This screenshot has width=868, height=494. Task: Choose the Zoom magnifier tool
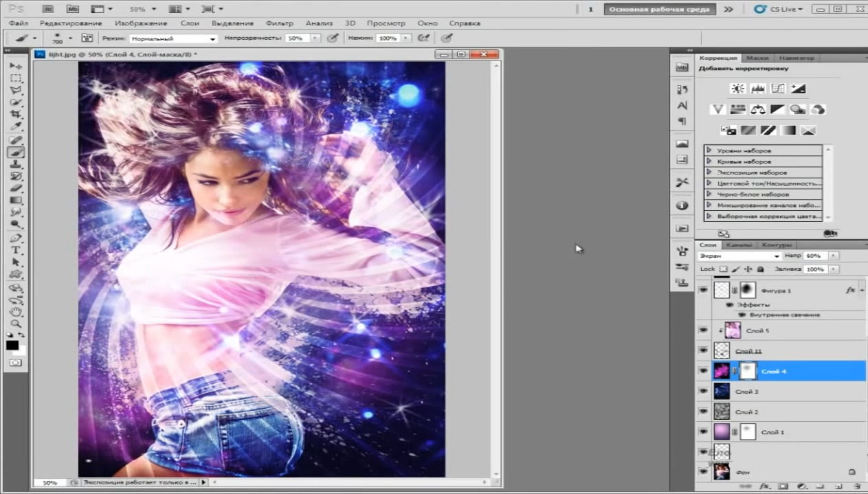(15, 324)
